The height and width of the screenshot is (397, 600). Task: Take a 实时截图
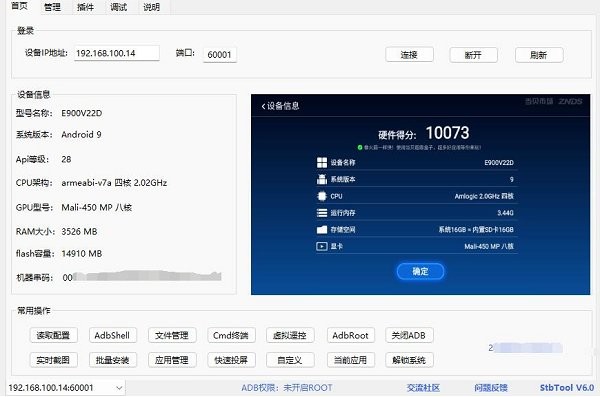(54, 360)
